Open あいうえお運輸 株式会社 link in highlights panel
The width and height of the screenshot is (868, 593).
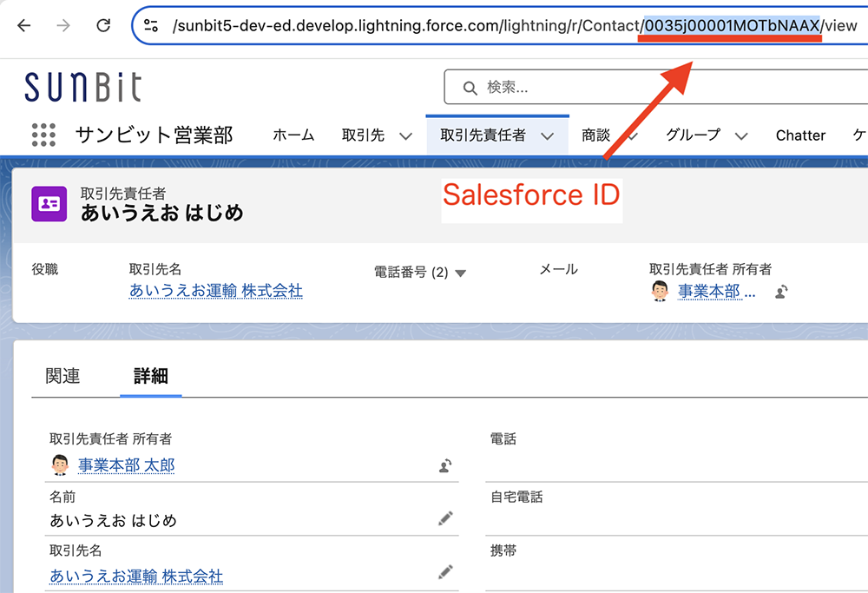click(216, 291)
